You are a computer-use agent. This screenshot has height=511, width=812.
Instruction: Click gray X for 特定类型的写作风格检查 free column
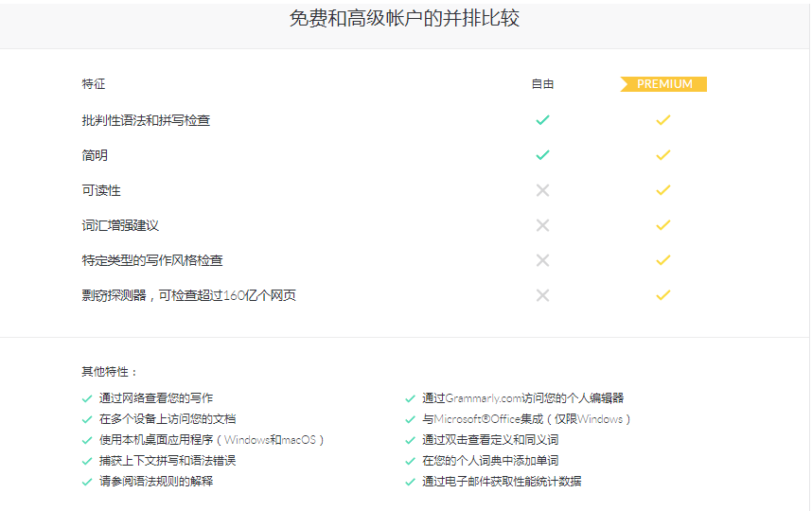click(x=542, y=260)
